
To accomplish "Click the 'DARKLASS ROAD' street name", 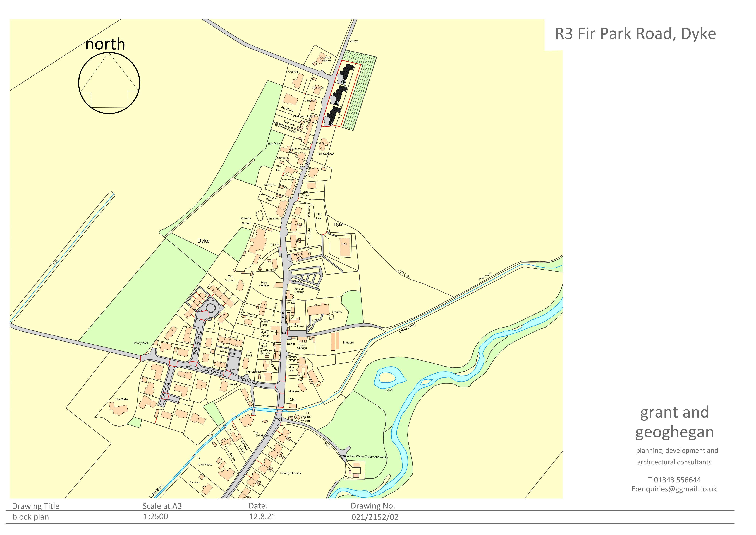I will tap(213, 372).
